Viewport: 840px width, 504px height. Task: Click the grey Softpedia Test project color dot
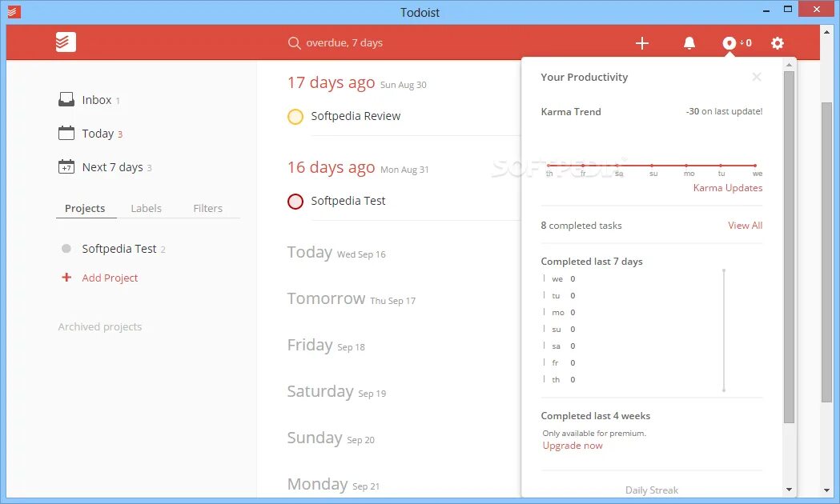[x=66, y=248]
